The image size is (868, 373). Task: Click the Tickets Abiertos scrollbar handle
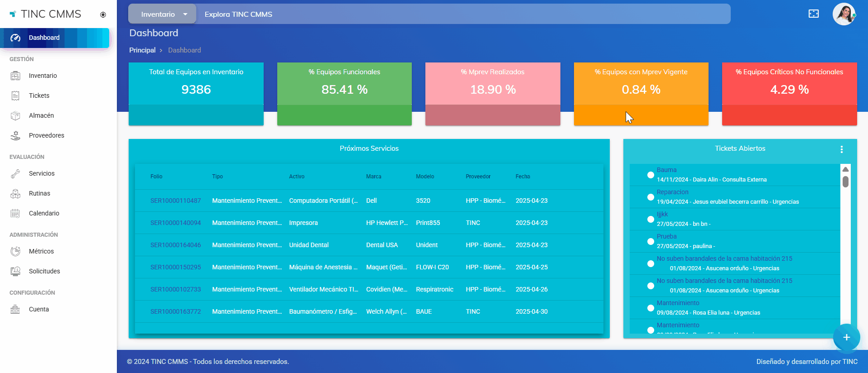click(845, 182)
